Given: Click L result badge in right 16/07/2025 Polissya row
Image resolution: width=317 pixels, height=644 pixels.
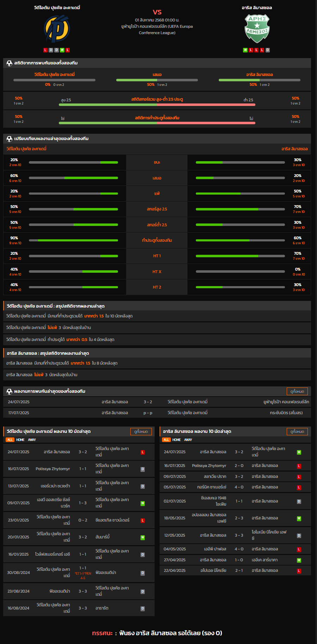Looking at the screenshot, I should coord(299,466).
